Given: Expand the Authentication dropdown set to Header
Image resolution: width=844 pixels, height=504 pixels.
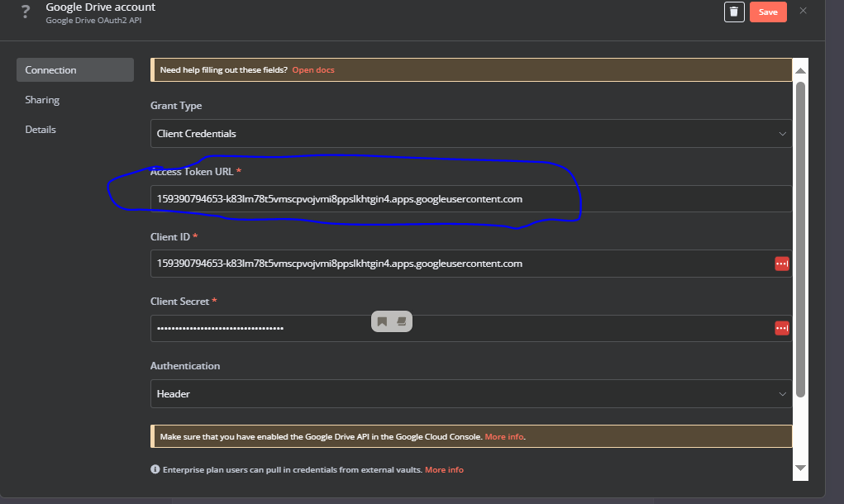Looking at the screenshot, I should (x=471, y=394).
